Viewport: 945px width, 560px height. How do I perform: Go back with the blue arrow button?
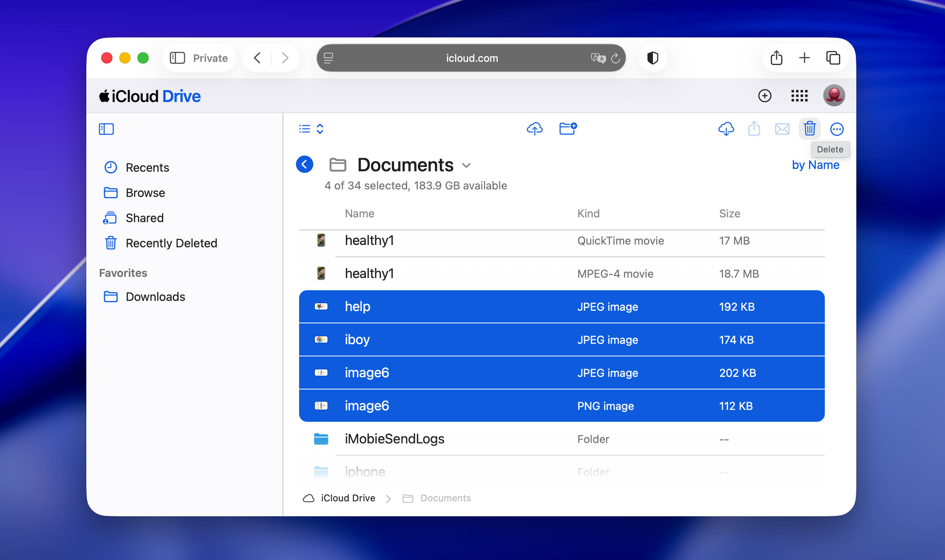point(305,164)
